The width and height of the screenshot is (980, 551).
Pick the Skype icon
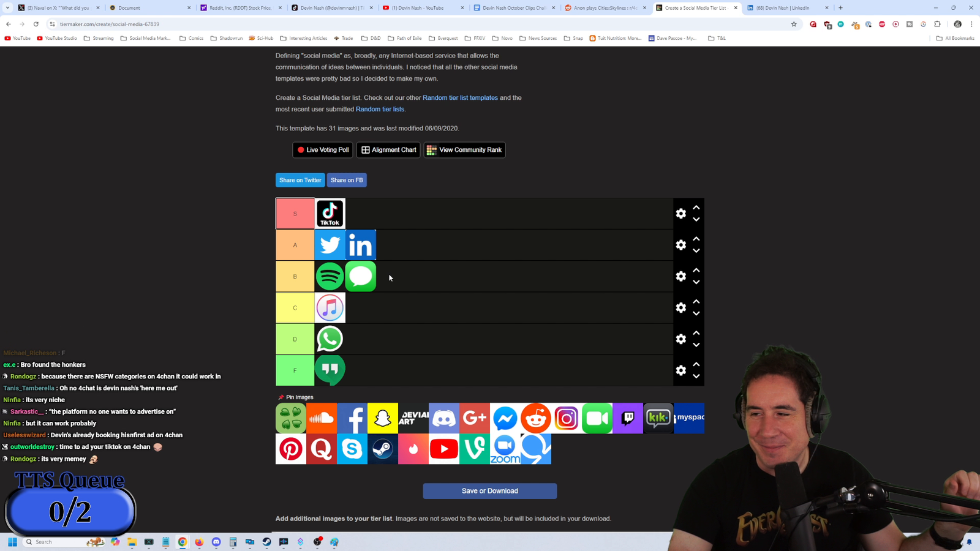352,449
